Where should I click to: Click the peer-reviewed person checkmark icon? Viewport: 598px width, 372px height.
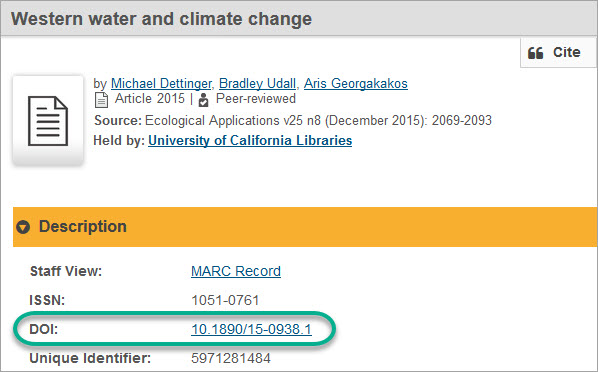pyautogui.click(x=204, y=100)
